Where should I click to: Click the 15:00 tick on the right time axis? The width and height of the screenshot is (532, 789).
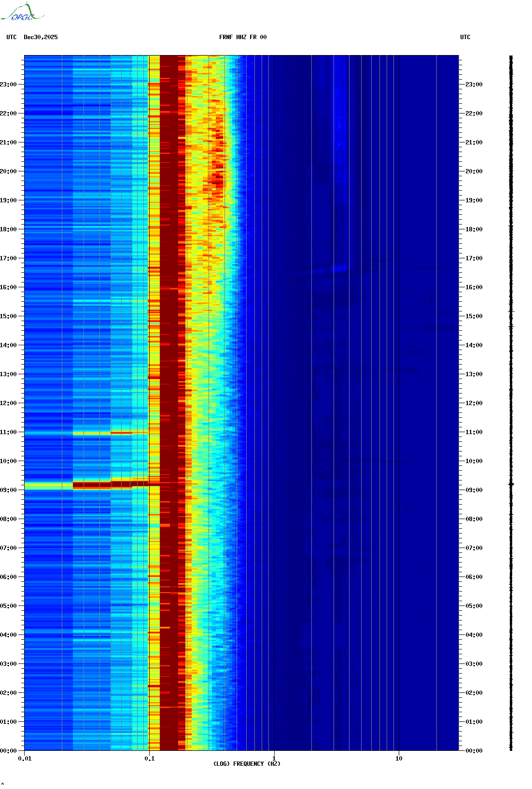point(474,316)
